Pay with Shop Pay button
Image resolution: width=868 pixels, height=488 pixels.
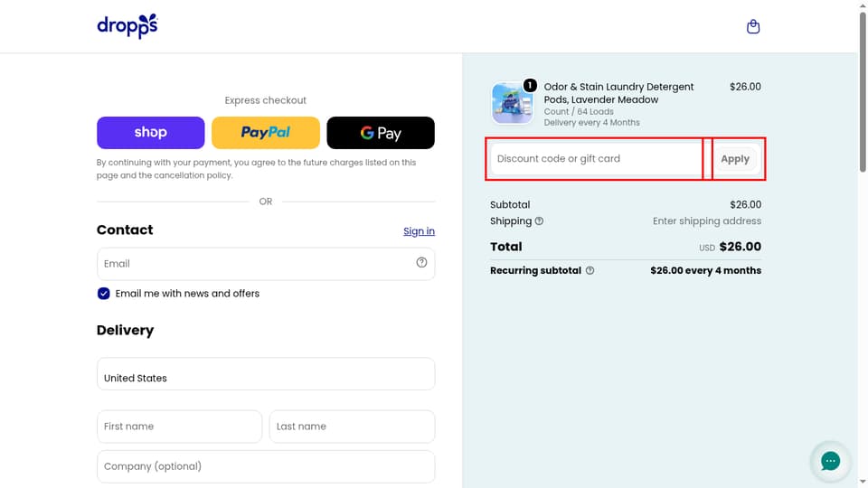tap(151, 133)
